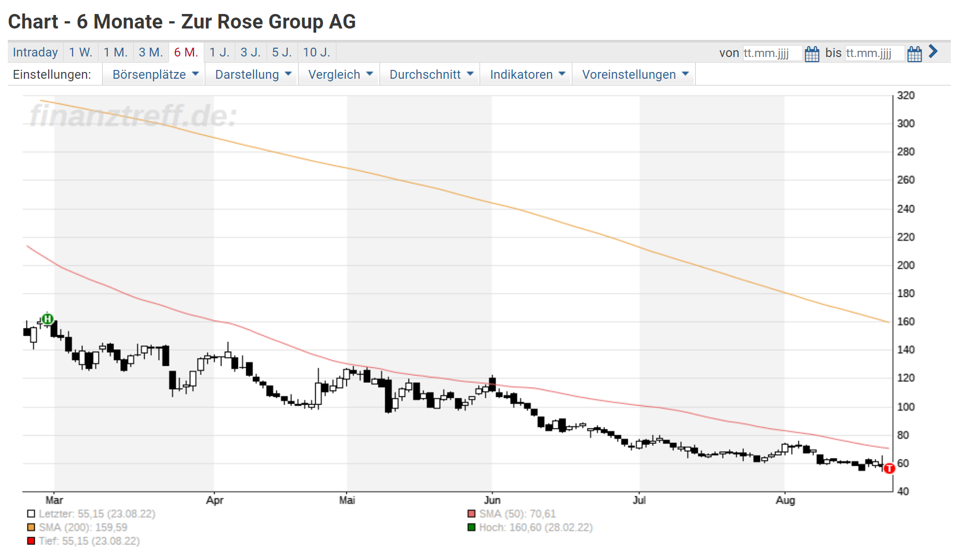
Task: Click the pink SMA (50) legend swatch
Action: click(471, 514)
